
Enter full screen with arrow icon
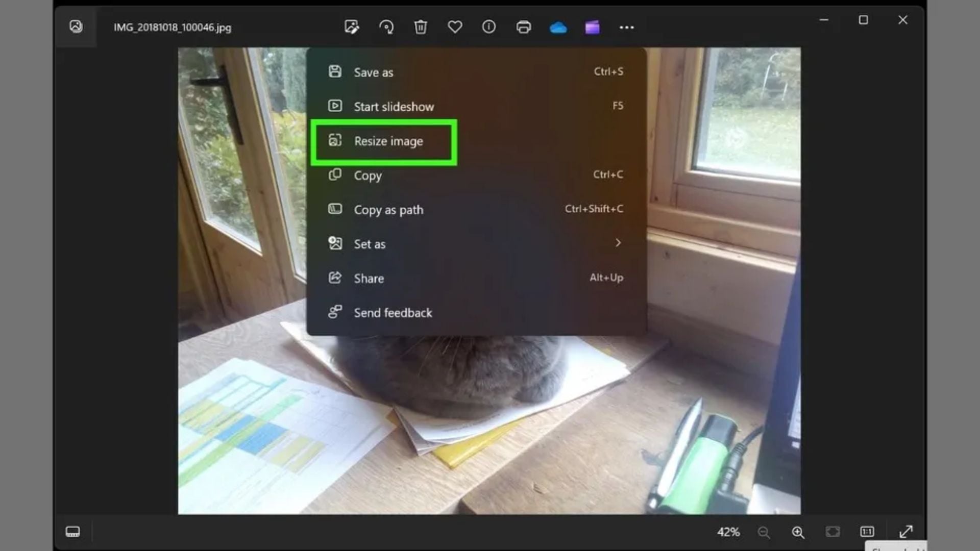point(906,532)
